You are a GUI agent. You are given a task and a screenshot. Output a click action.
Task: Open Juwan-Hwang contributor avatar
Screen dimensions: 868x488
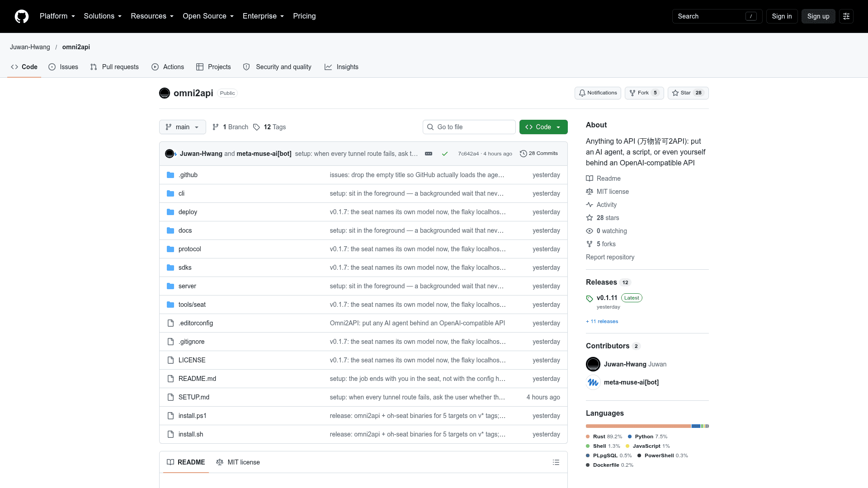[x=593, y=364]
